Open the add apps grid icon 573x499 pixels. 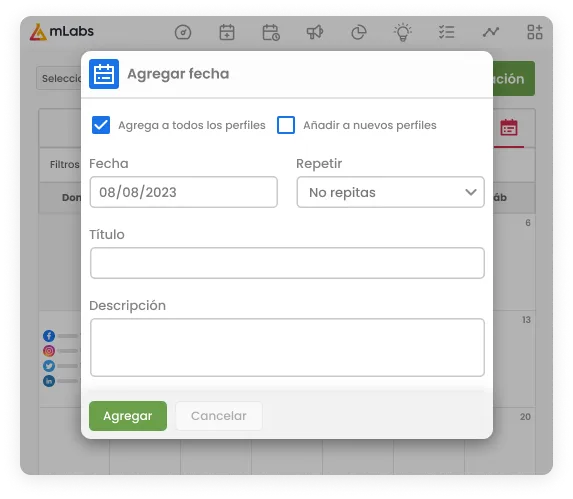click(535, 32)
